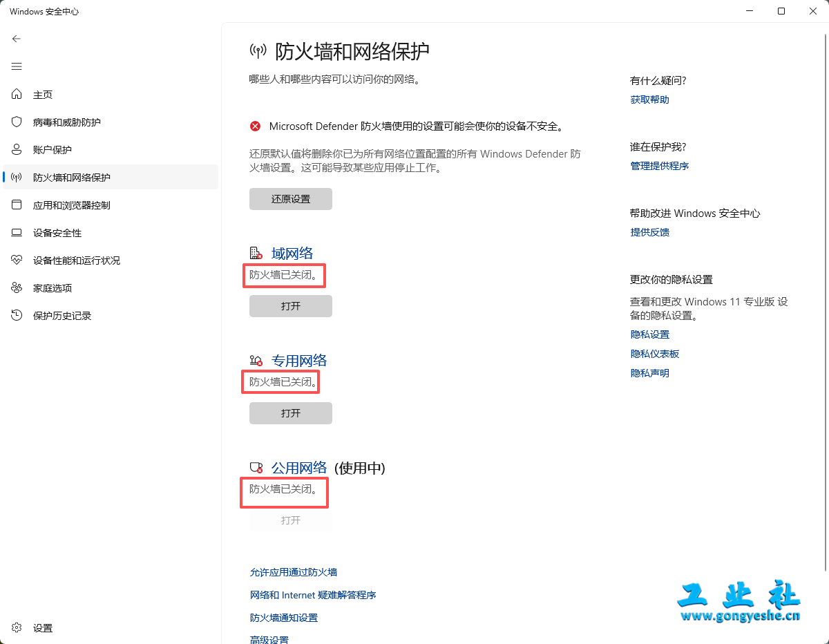This screenshot has height=644, width=829.
Task: Click the (使用中) label
Action: click(x=359, y=468)
